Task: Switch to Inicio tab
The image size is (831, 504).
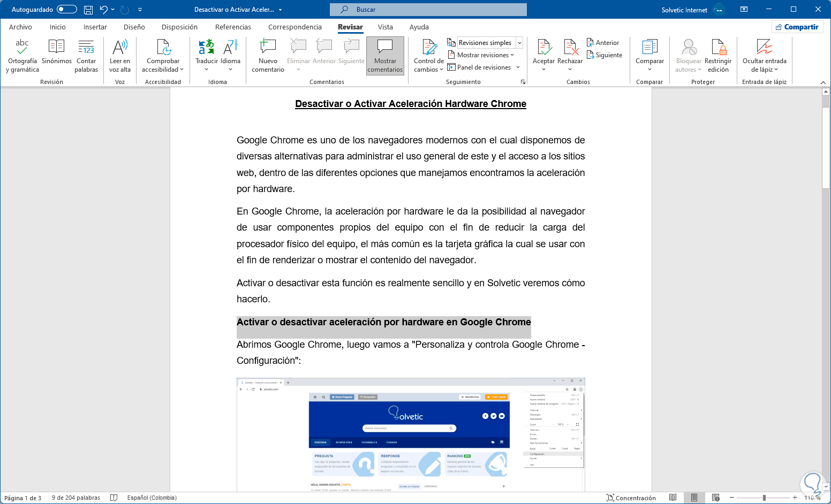Action: 58,27
